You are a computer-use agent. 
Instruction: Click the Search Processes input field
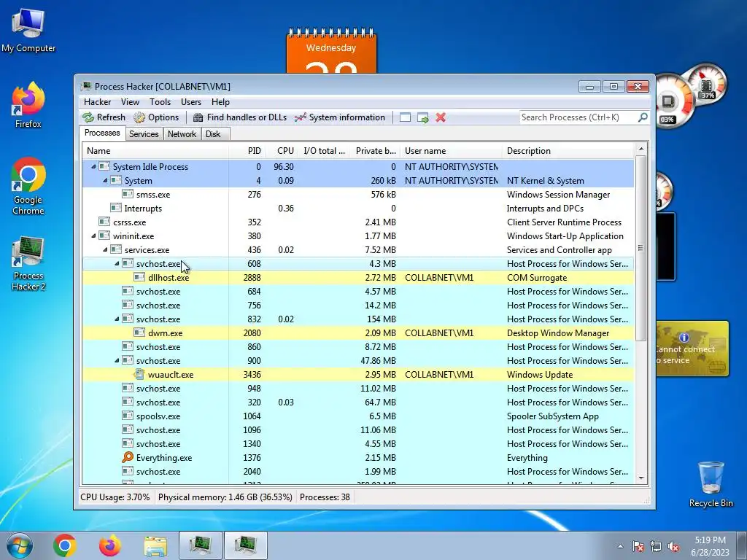tap(578, 117)
